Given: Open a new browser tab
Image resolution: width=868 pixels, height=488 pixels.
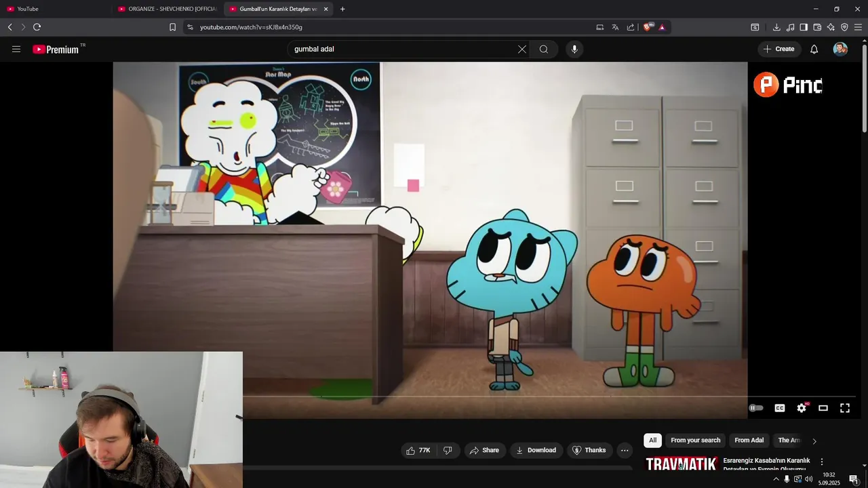Looking at the screenshot, I should coord(342,9).
